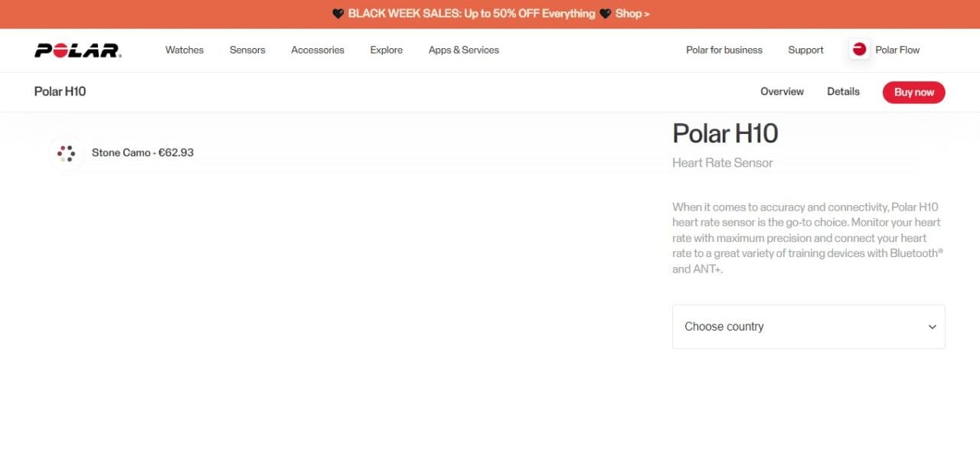Click the product description paragraph
Viewport: 980px width, 463px height.
(807, 238)
